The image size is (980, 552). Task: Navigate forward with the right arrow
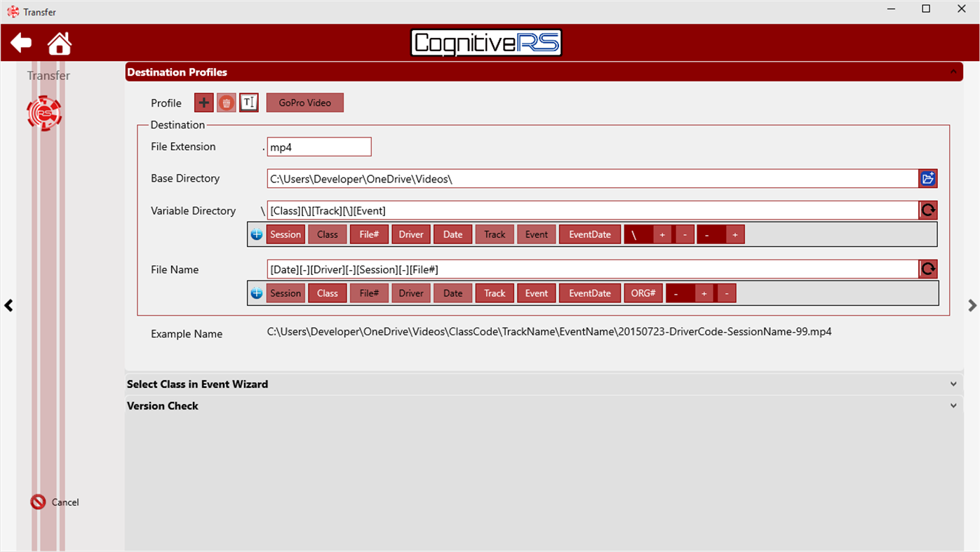[972, 305]
